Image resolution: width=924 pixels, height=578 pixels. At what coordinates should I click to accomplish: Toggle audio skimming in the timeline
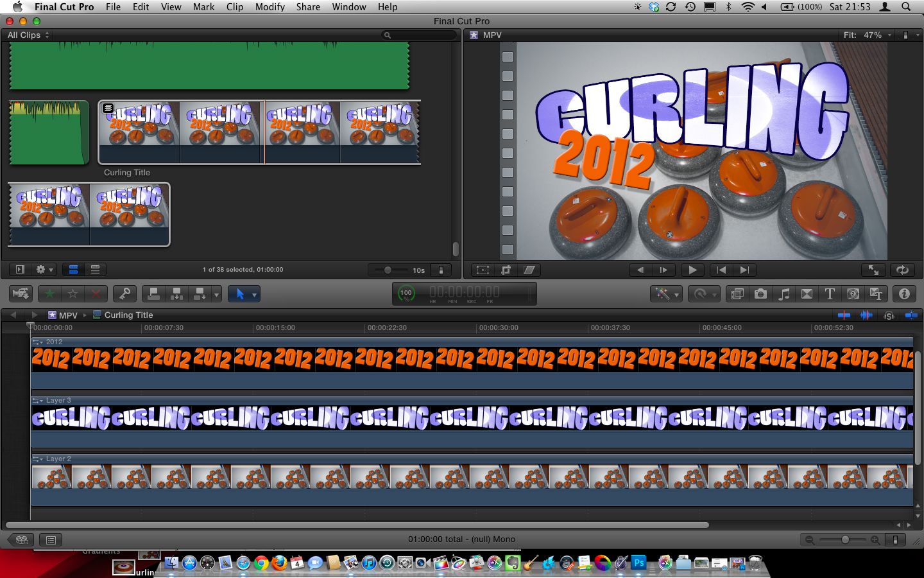pos(866,315)
